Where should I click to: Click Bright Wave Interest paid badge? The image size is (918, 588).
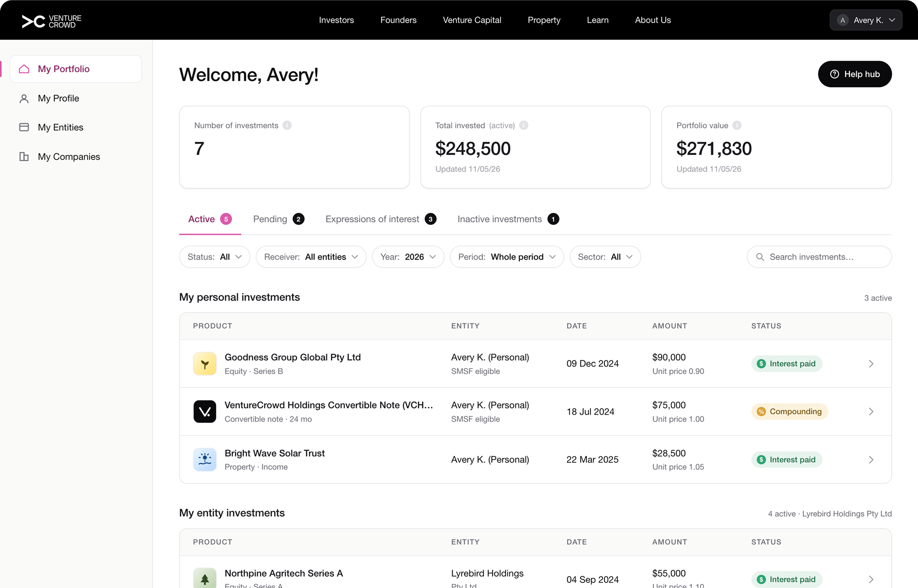tap(786, 459)
